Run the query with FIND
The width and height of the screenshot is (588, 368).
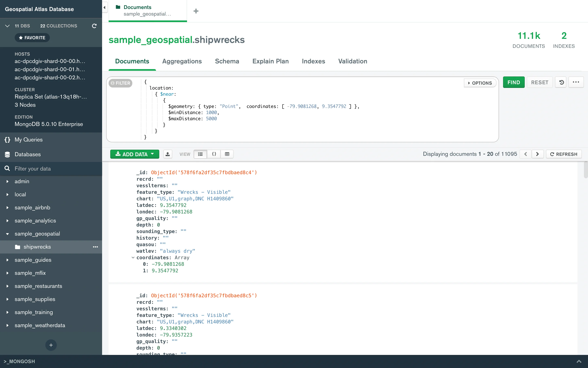(x=514, y=82)
